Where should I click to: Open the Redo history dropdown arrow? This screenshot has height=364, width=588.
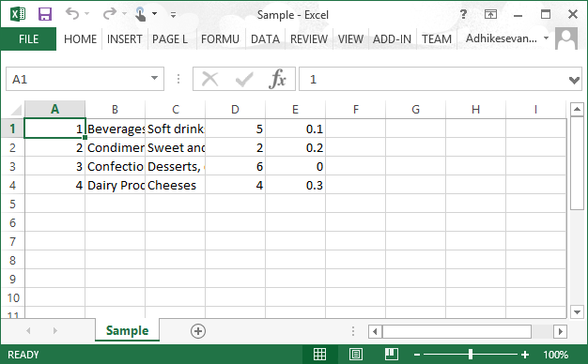[125, 14]
